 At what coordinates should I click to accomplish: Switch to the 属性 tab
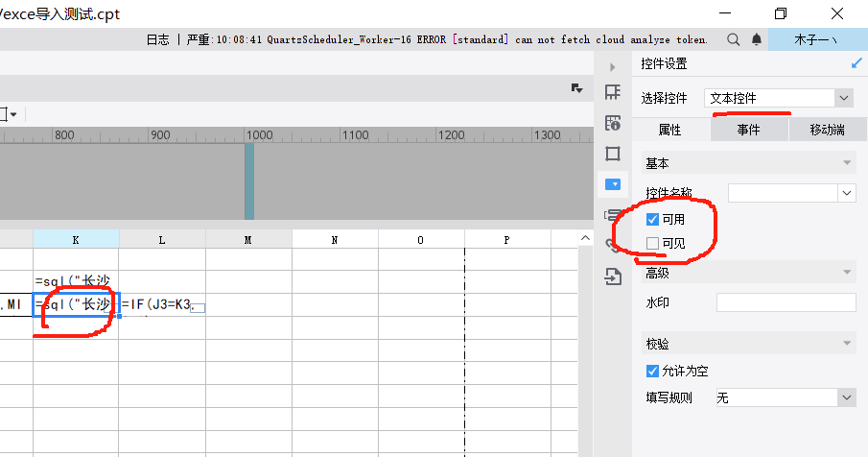coord(670,130)
